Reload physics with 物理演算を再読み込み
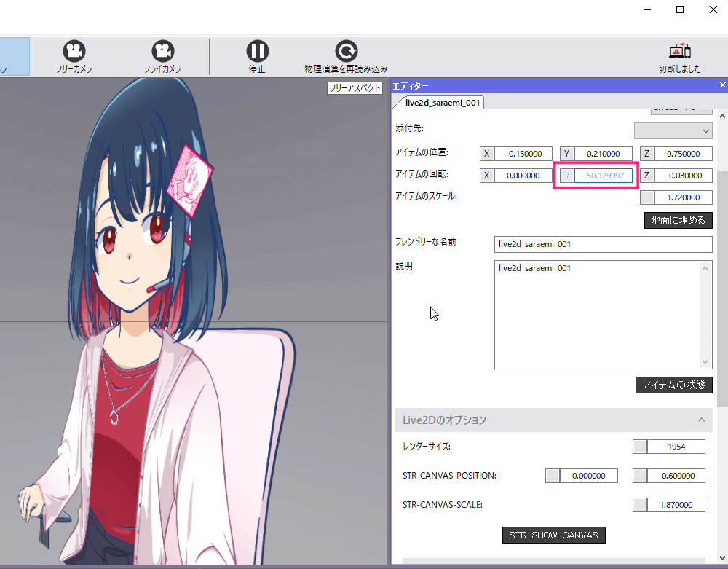The height and width of the screenshot is (569, 728). (346, 57)
